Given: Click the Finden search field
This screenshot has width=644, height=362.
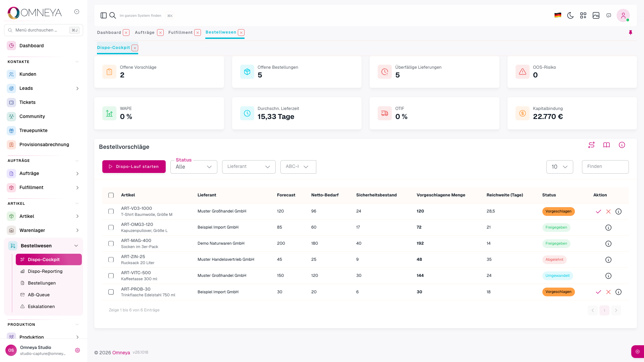Looking at the screenshot, I should (605, 167).
